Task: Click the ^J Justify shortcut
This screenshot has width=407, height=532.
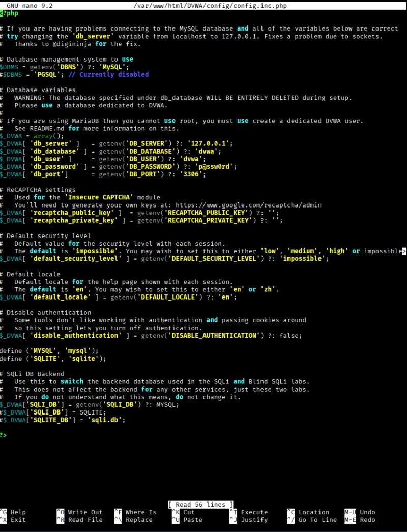Action: coord(249,520)
